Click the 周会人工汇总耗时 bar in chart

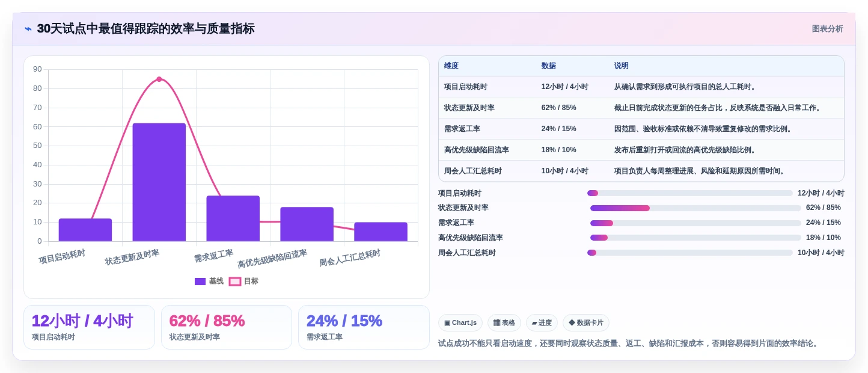tap(381, 232)
